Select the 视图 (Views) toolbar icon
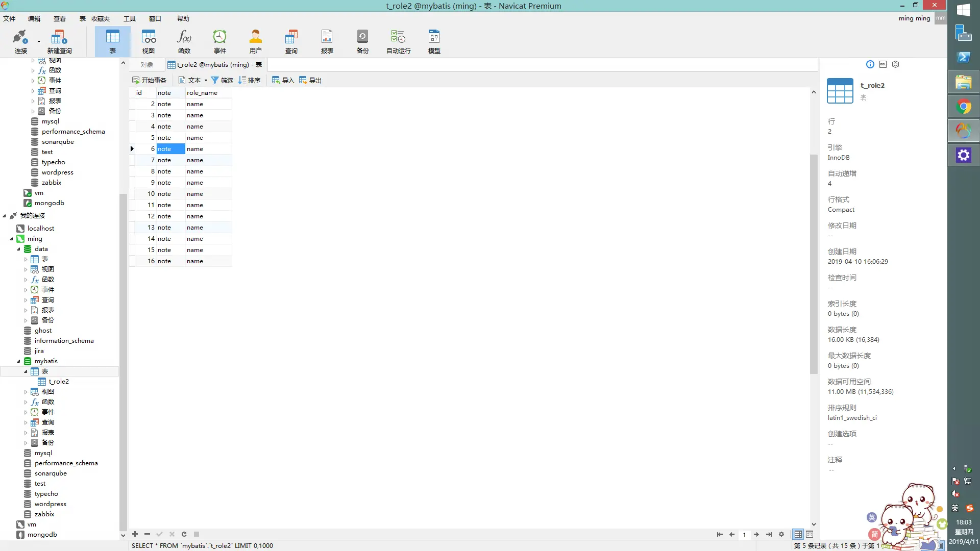 pos(148,41)
